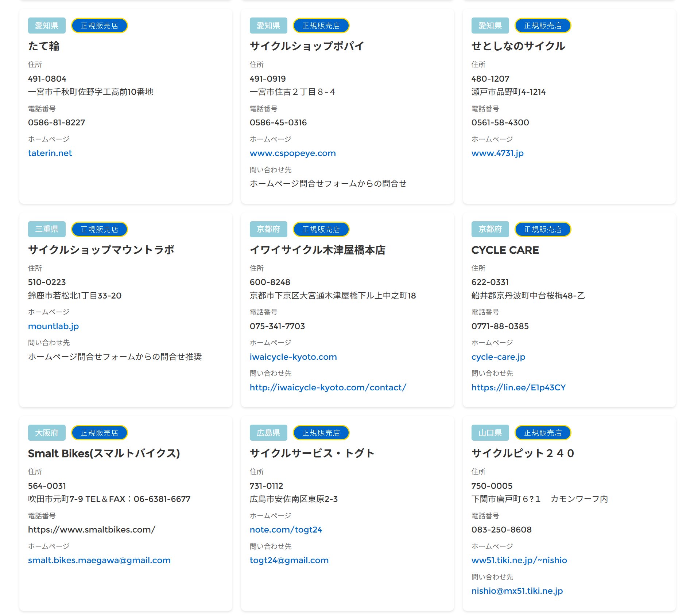Click the postal code 600-8248
The height and width of the screenshot is (616, 698).
[x=270, y=282]
